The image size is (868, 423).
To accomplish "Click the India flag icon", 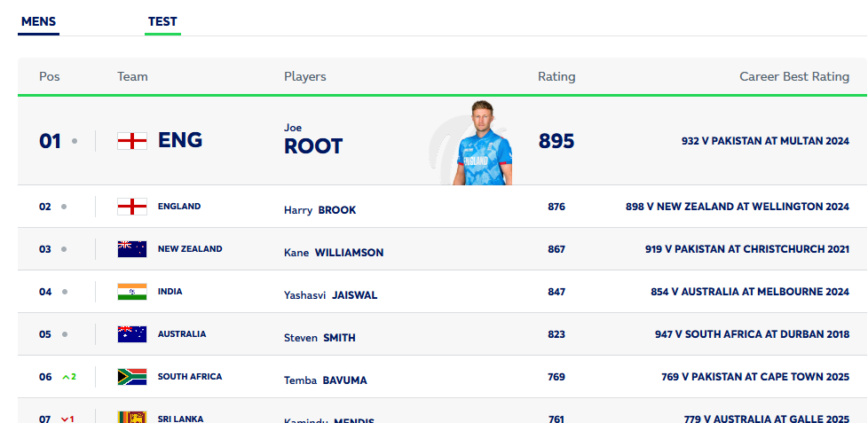I will pyautogui.click(x=131, y=292).
